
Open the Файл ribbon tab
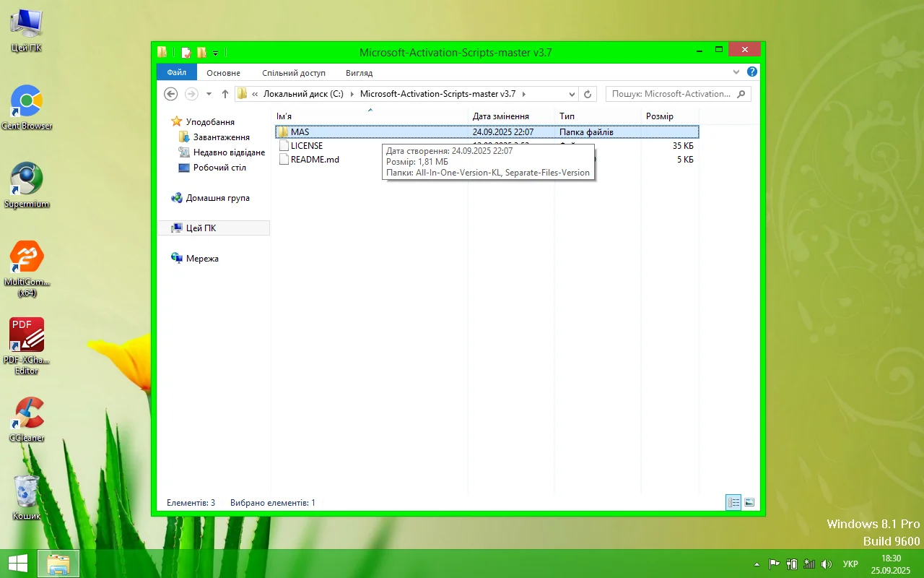(x=176, y=72)
